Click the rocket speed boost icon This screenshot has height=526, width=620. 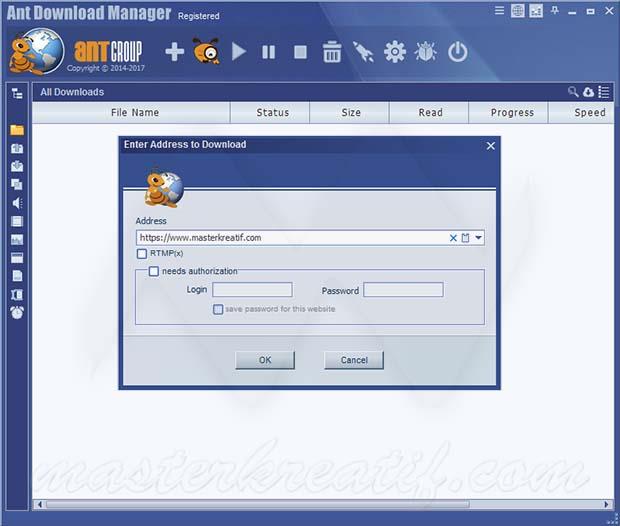pos(363,52)
